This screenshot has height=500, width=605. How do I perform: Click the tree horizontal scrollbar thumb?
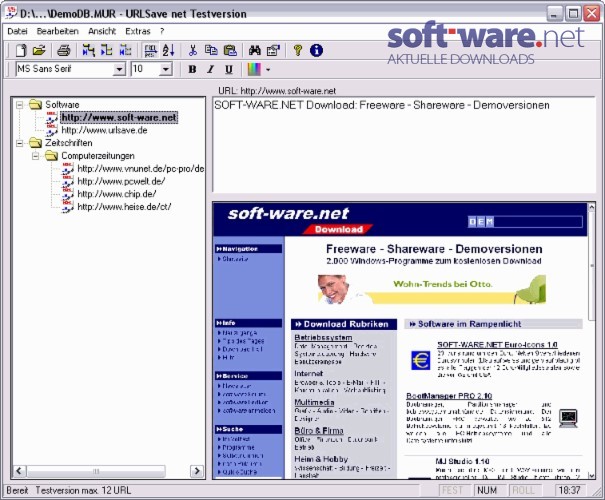96,471
